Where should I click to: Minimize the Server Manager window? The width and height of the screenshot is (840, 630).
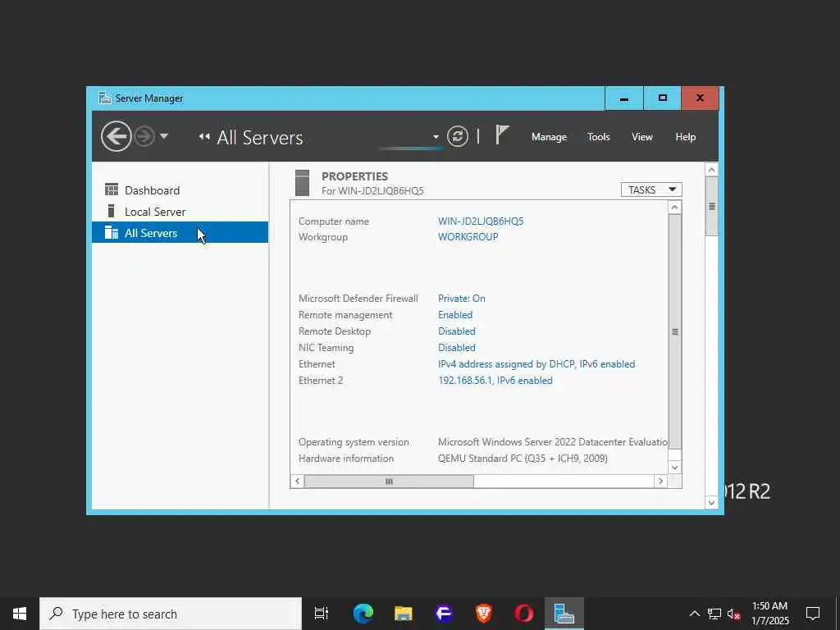pos(624,98)
